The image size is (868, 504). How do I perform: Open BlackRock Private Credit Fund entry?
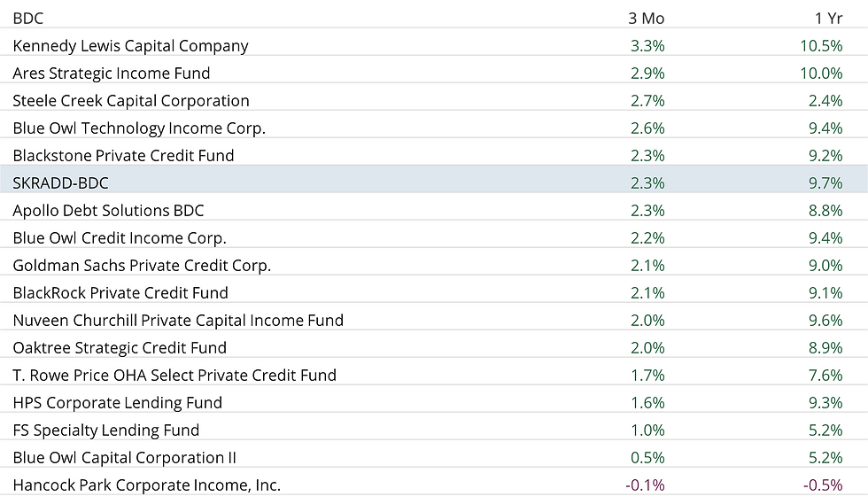[120, 293]
